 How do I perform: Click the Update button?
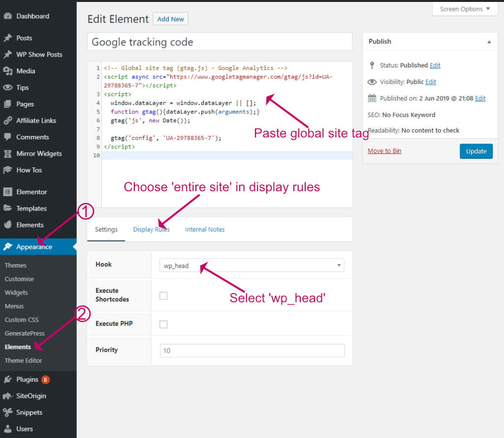476,151
